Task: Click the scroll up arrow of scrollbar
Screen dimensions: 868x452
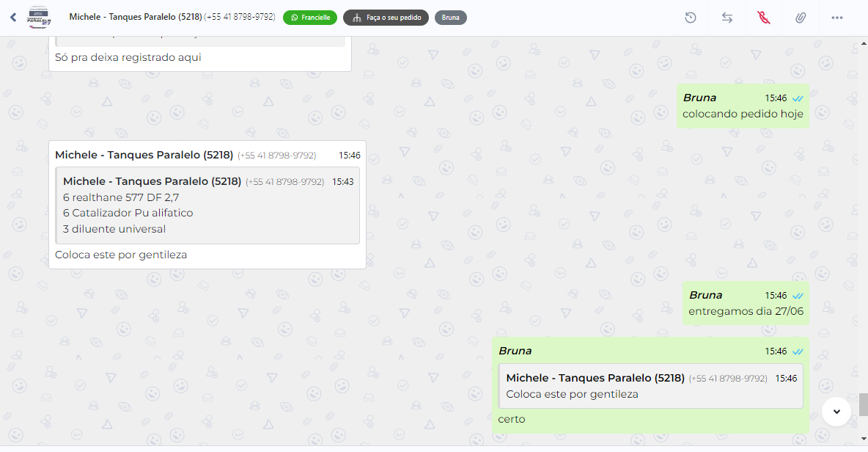Action: (864, 43)
